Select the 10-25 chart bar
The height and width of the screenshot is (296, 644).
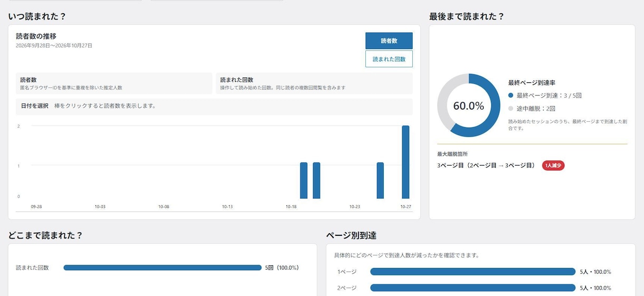pos(380,180)
